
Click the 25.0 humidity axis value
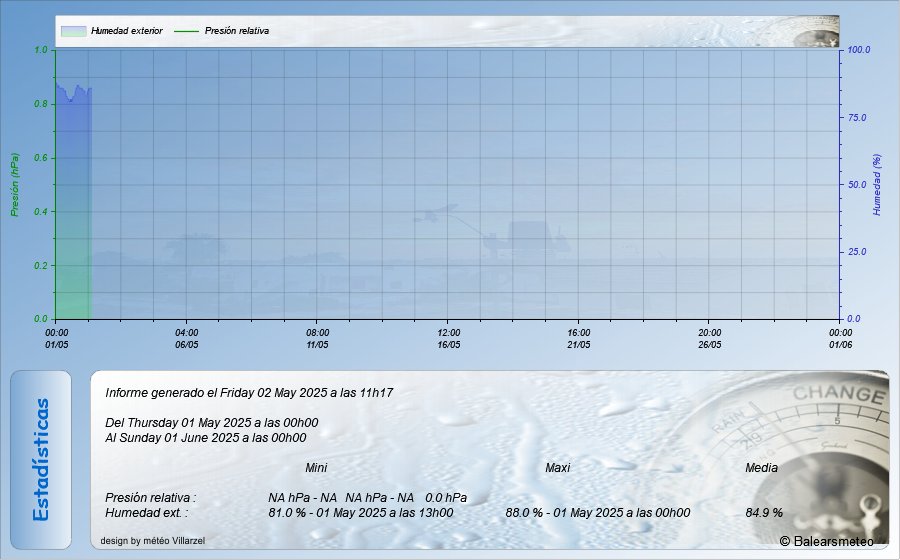coord(857,252)
